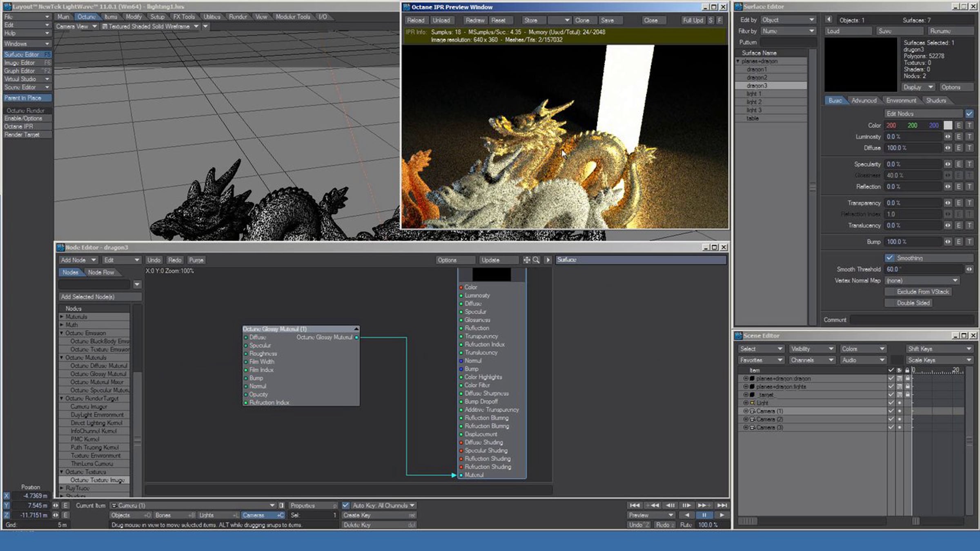Step forward one frame

click(686, 505)
